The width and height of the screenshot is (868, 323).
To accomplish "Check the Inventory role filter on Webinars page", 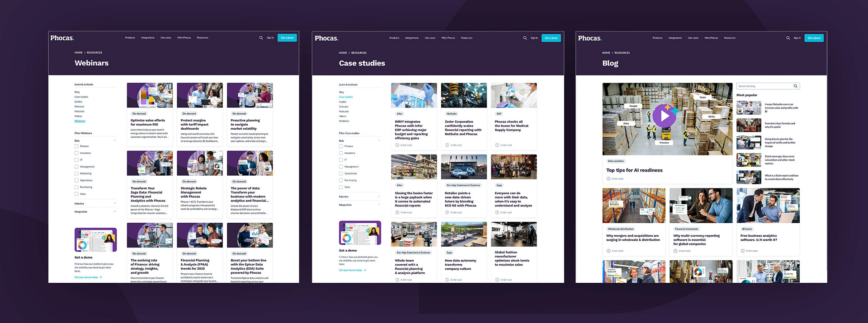I will [x=76, y=153].
